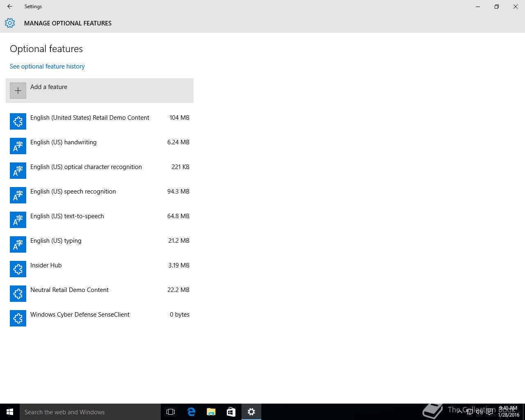Open the volume control in system tray

(479, 412)
